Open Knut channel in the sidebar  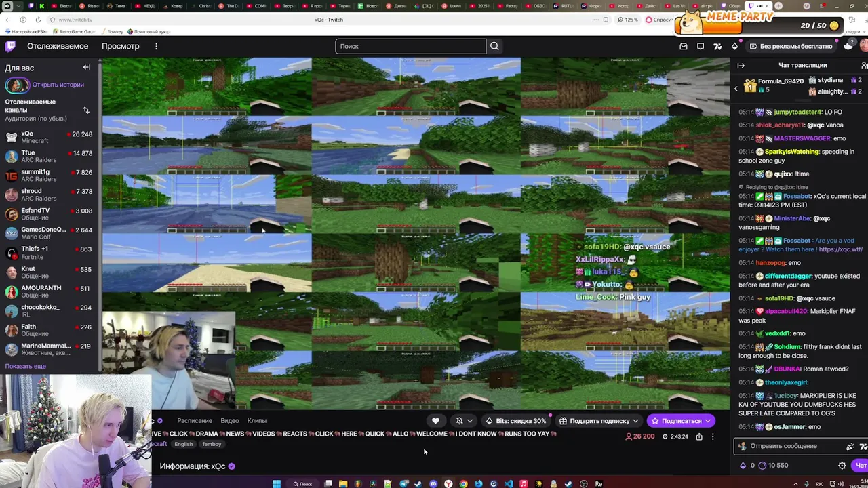(x=49, y=272)
